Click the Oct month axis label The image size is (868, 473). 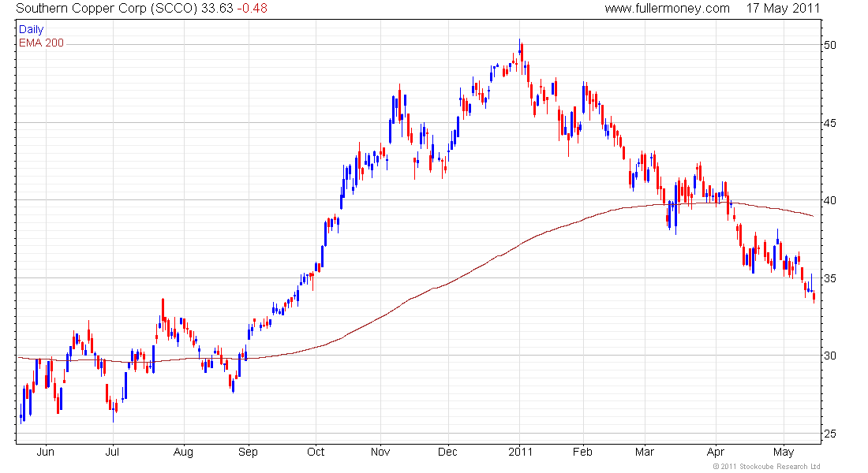coord(316,452)
